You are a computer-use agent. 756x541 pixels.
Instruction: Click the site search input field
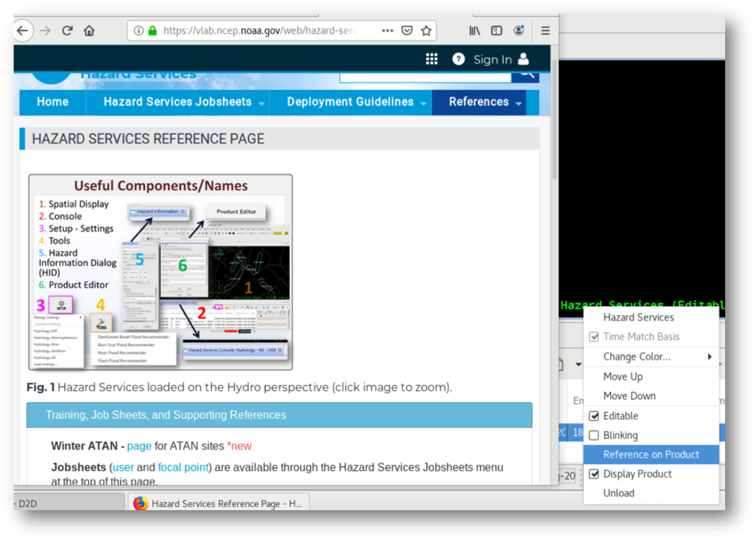coord(426,77)
